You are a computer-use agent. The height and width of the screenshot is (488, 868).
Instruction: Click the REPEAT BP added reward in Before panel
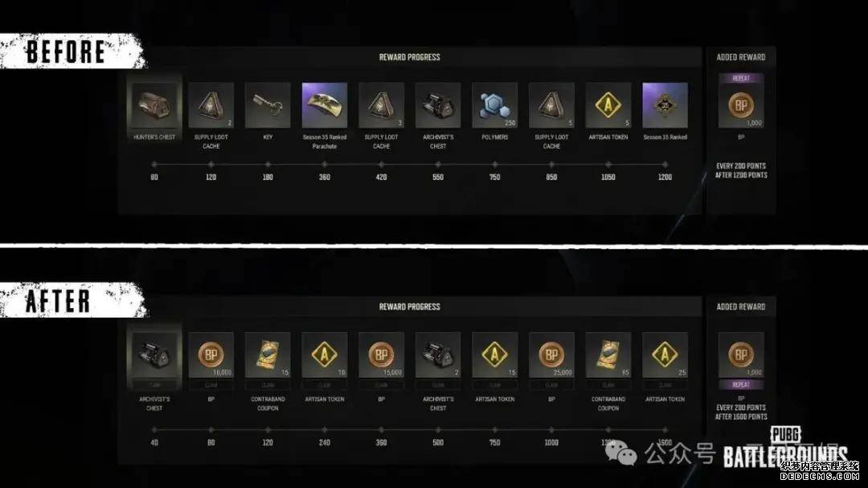tap(741, 100)
